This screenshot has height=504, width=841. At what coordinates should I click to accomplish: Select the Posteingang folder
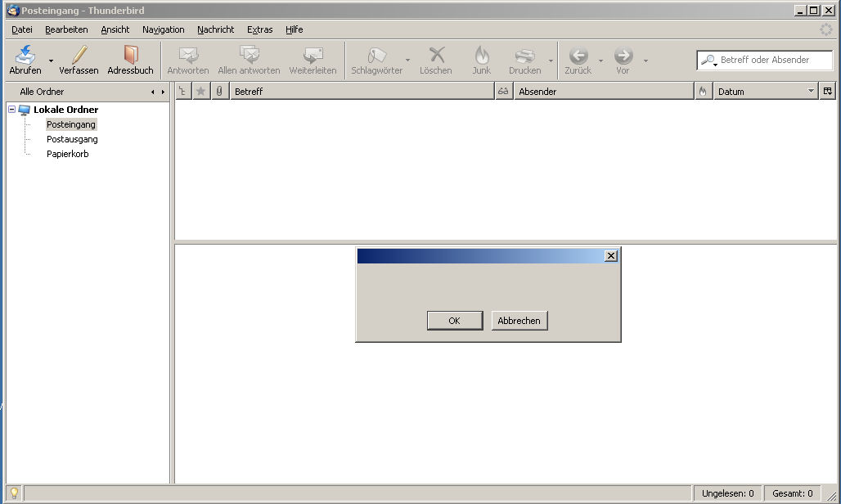click(x=71, y=124)
